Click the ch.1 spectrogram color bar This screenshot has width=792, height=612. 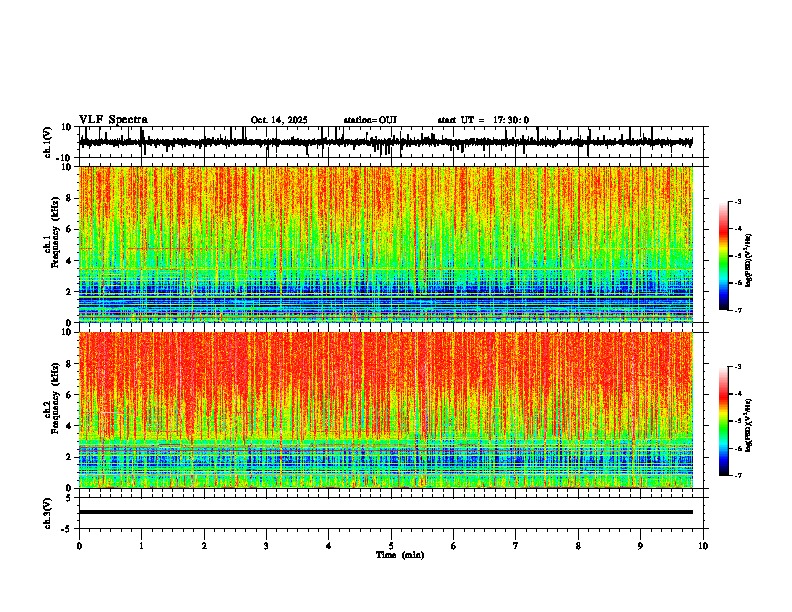(723, 256)
